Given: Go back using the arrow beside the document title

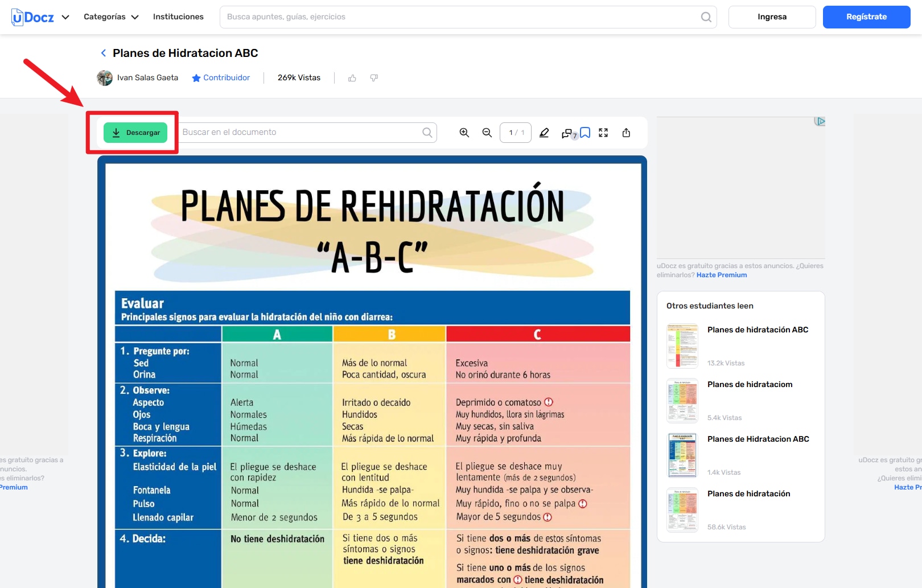Looking at the screenshot, I should tap(104, 52).
